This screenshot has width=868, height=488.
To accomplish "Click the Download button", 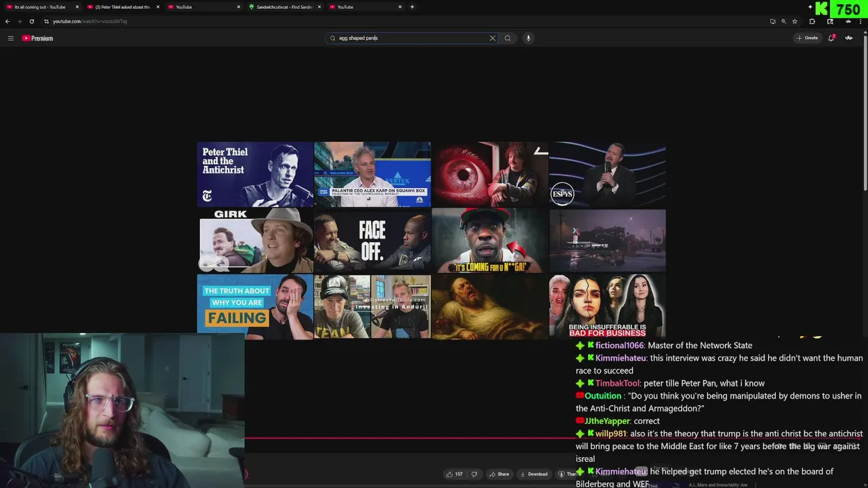I will [x=534, y=474].
